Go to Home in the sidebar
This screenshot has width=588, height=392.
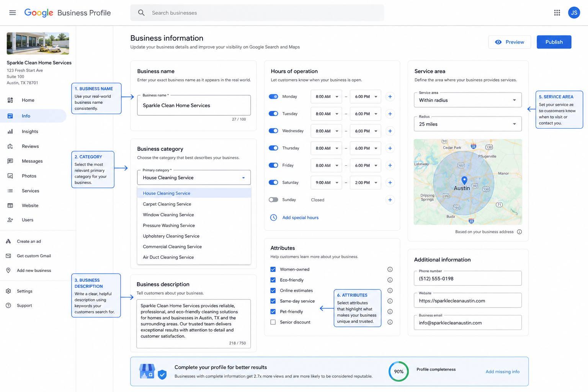coord(33,100)
